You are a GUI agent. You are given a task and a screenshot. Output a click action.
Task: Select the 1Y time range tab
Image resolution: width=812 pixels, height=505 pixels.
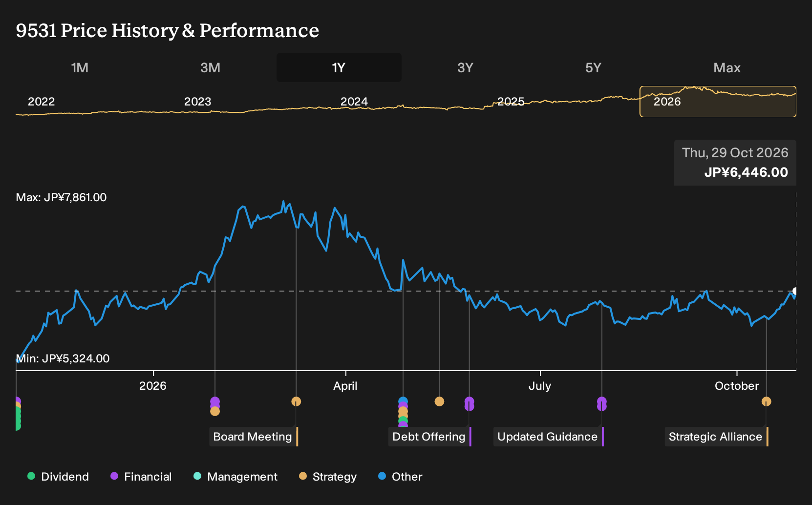coord(339,67)
